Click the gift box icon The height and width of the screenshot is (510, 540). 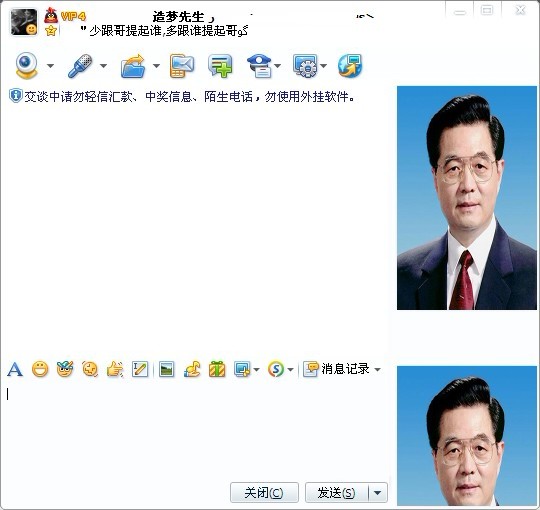(217, 369)
